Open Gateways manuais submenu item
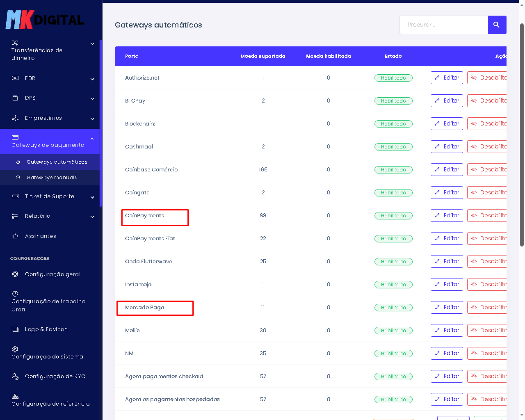The height and width of the screenshot is (420, 525). point(52,177)
